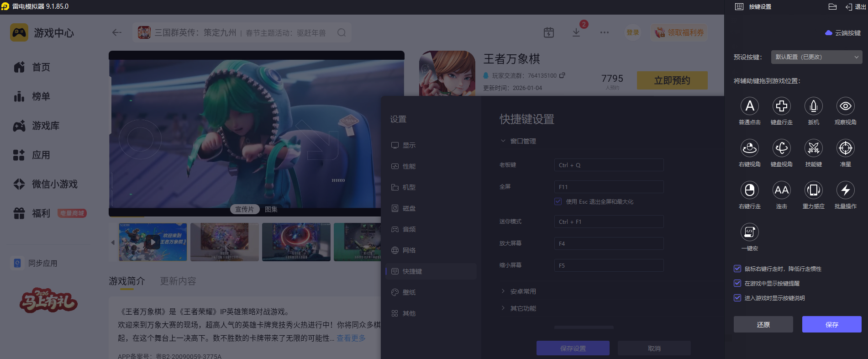Switch media view to 图集
This screenshot has width=868, height=359.
tap(271, 209)
